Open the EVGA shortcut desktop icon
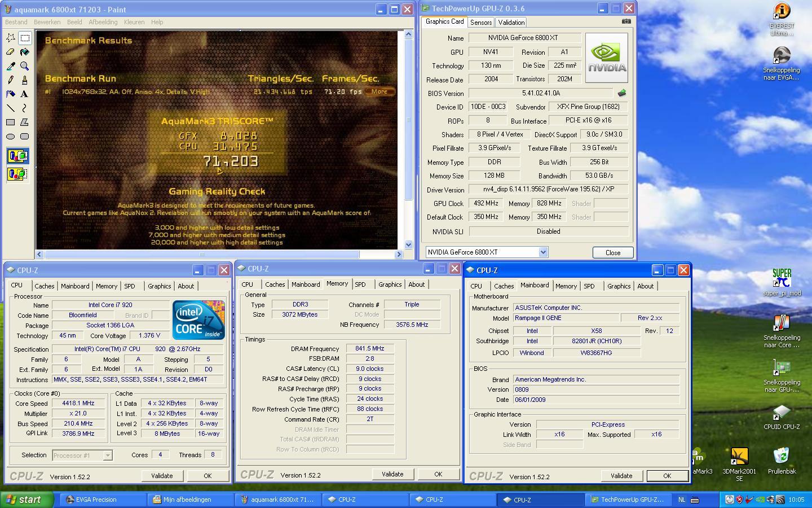This screenshot has width=812, height=508. click(x=782, y=63)
